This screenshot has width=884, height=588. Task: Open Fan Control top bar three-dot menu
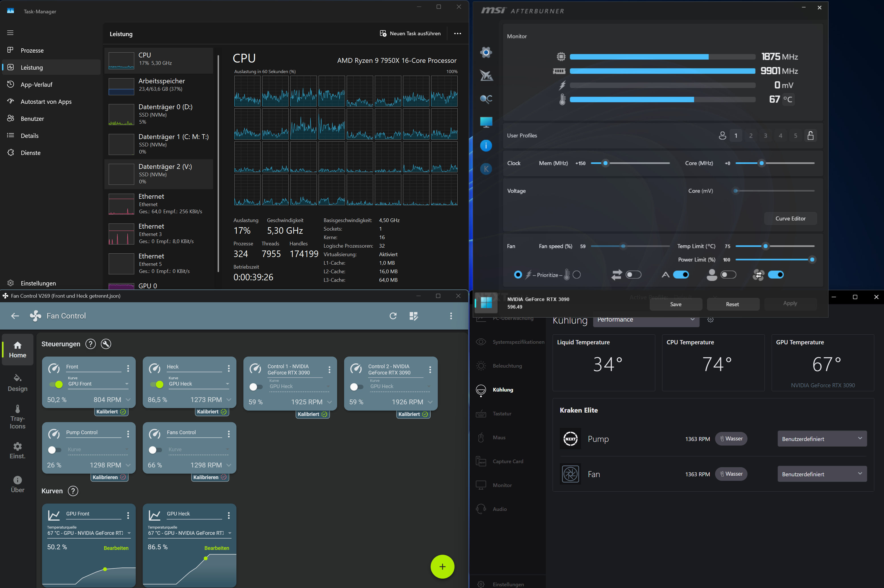tap(451, 316)
